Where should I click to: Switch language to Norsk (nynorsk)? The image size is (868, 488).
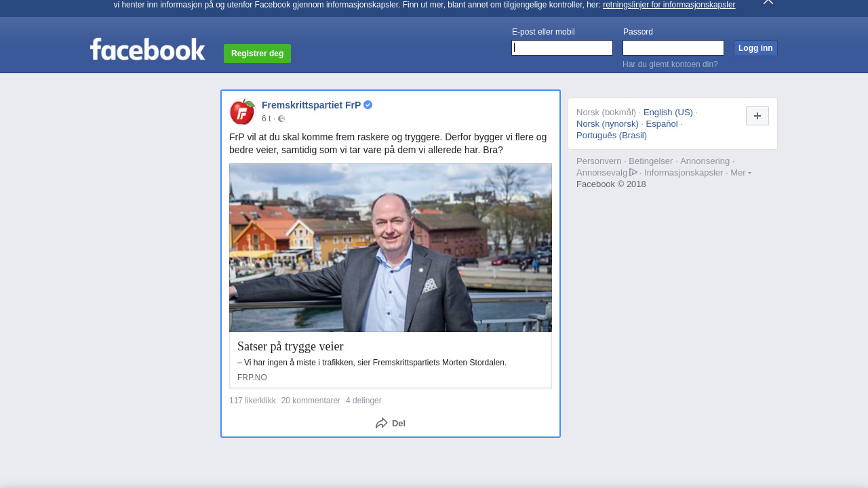[608, 124]
